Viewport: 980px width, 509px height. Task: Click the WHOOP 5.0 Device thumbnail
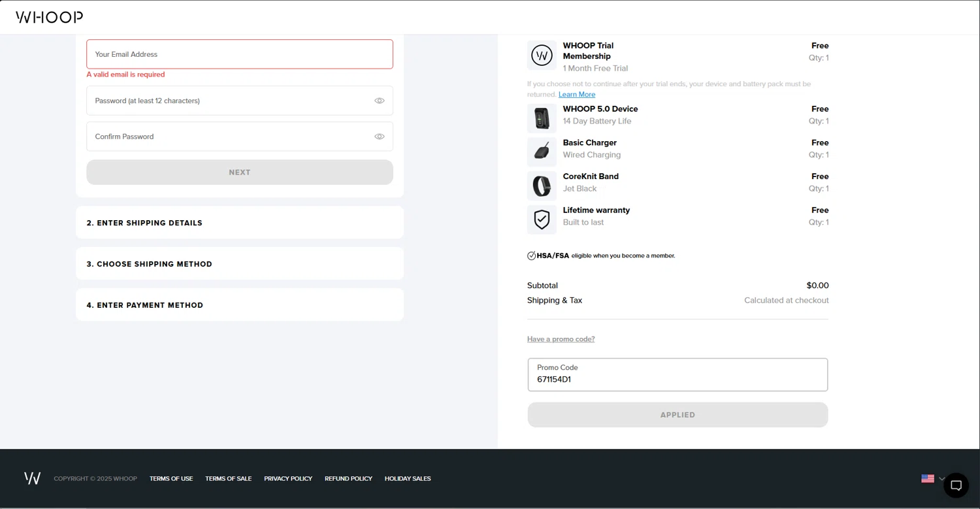(542, 118)
